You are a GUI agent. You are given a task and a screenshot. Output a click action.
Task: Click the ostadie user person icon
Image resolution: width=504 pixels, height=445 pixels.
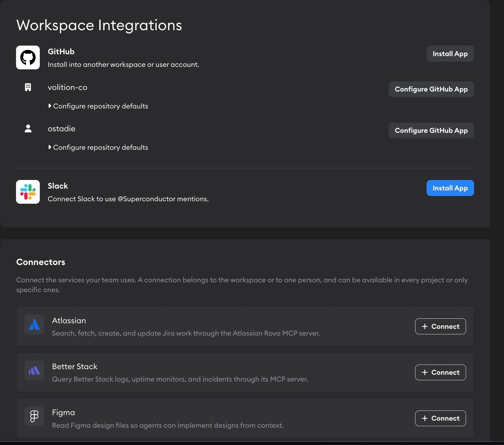point(28,129)
